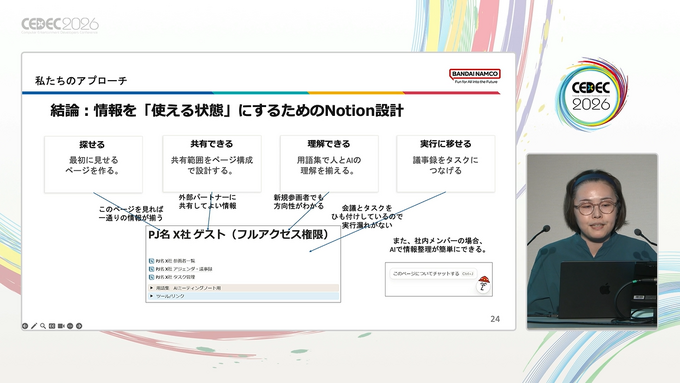Open the see-all-slides grid view
Image resolution: width=680 pixels, height=383 pixels.
pyautogui.click(x=52, y=326)
